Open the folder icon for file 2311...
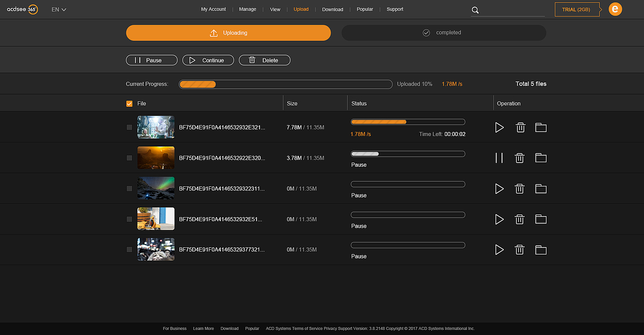Screen dimensions: 644x335 (x=541, y=188)
